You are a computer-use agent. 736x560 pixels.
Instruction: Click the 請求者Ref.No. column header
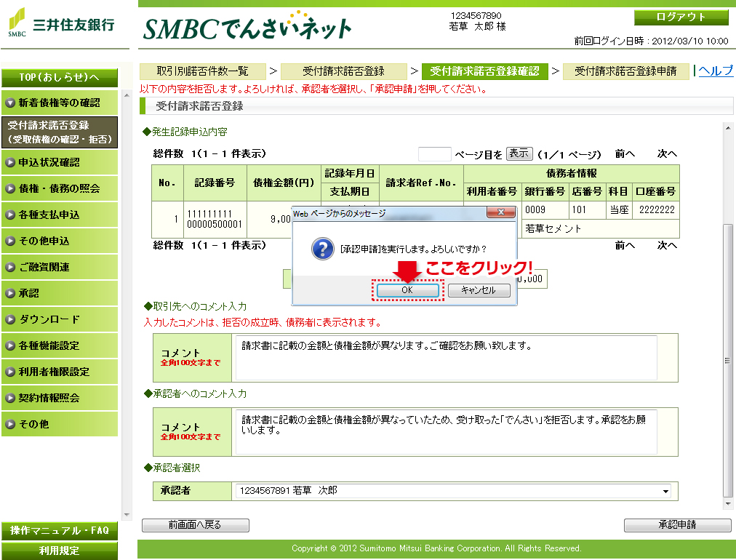pyautogui.click(x=421, y=183)
